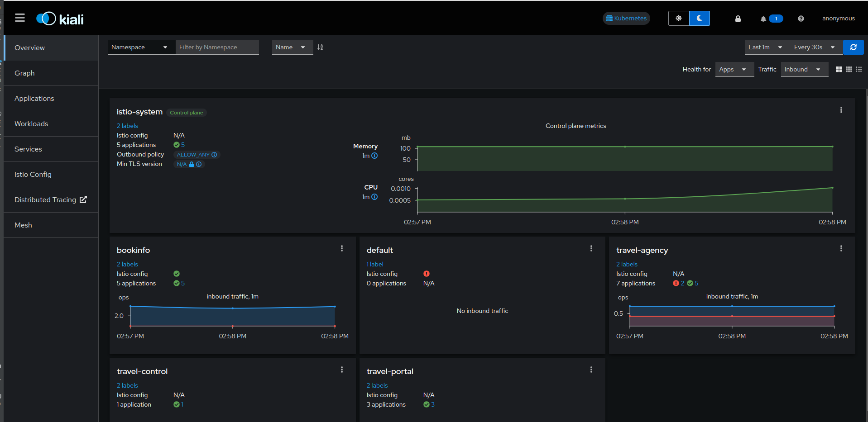Toggle the hamburger navigation menu

19,18
